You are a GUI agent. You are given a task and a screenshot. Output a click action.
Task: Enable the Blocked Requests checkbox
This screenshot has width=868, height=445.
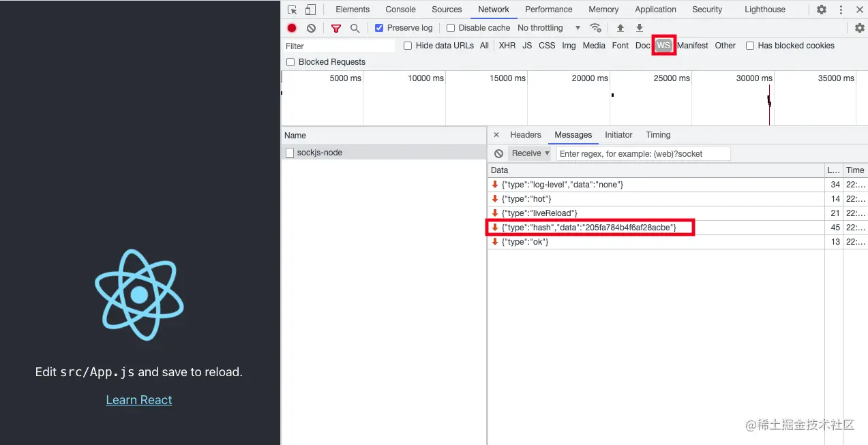[290, 62]
